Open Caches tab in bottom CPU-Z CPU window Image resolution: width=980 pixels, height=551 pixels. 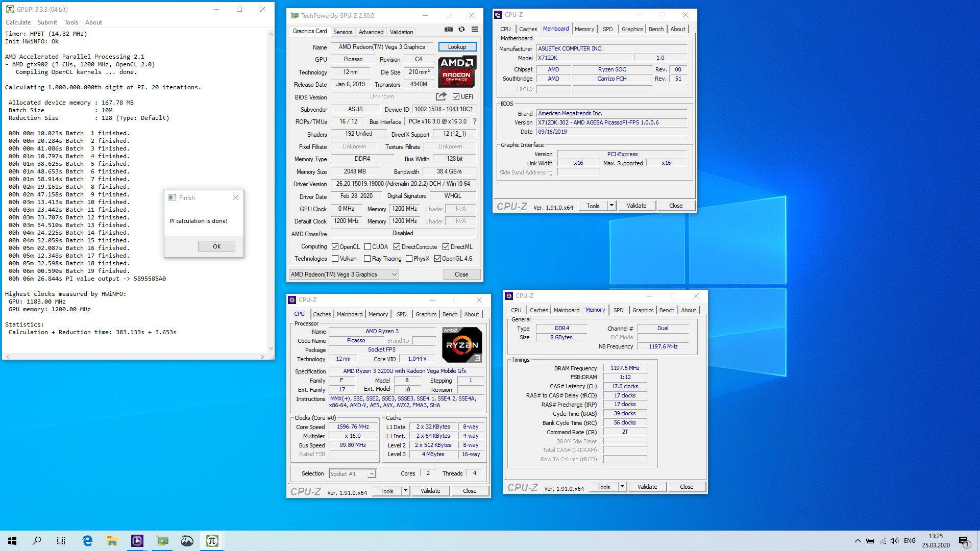(x=322, y=314)
